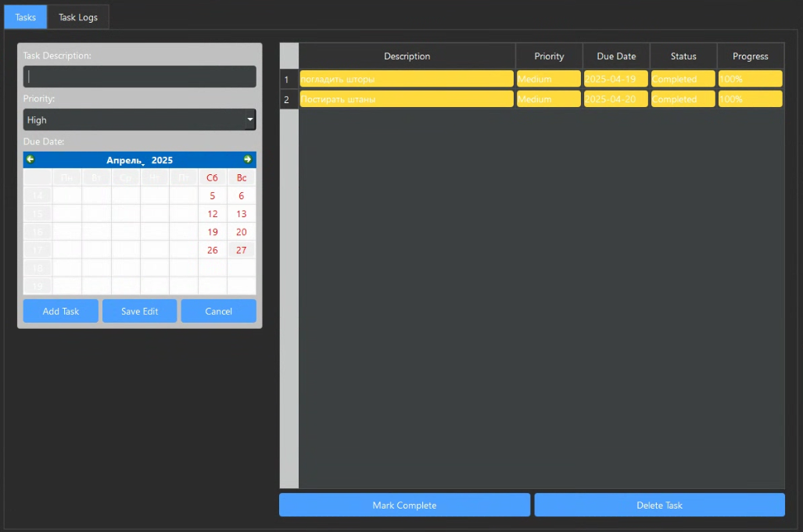Click the Delete Task button
The image size is (803, 532).
click(660, 505)
